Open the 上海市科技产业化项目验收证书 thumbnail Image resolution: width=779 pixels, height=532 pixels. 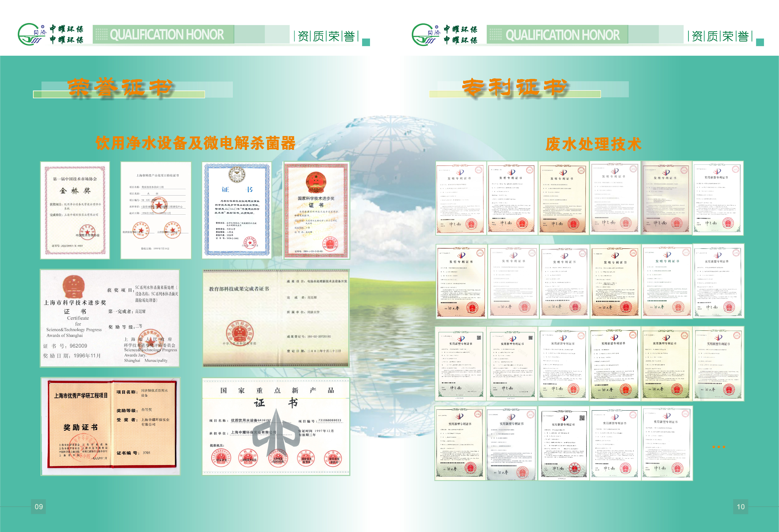(156, 210)
